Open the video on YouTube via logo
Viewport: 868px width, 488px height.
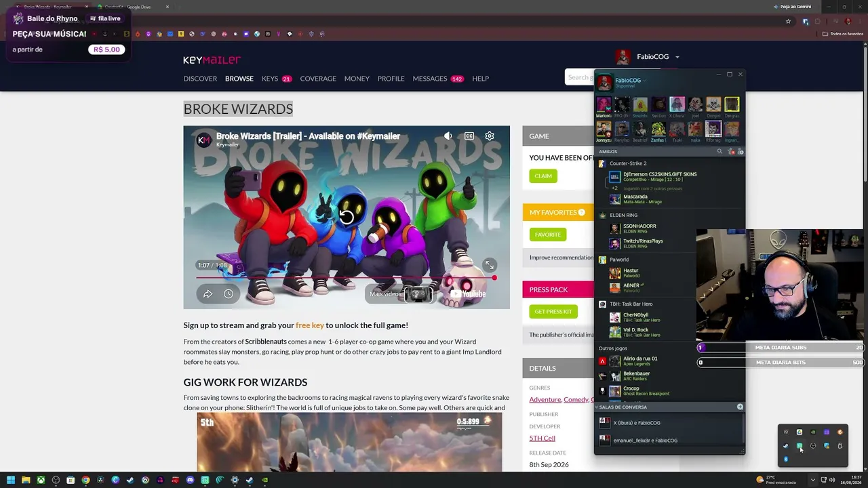[469, 293]
